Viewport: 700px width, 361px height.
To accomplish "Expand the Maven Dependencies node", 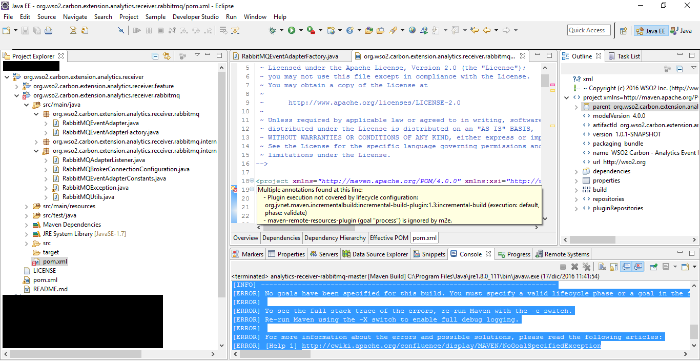I will 26,225.
